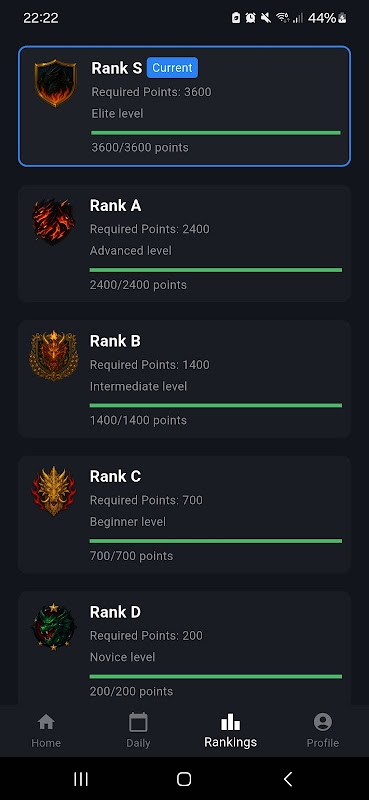Viewport: 369px width, 800px height.
Task: Tap the Android home navigation button
Action: 184,779
